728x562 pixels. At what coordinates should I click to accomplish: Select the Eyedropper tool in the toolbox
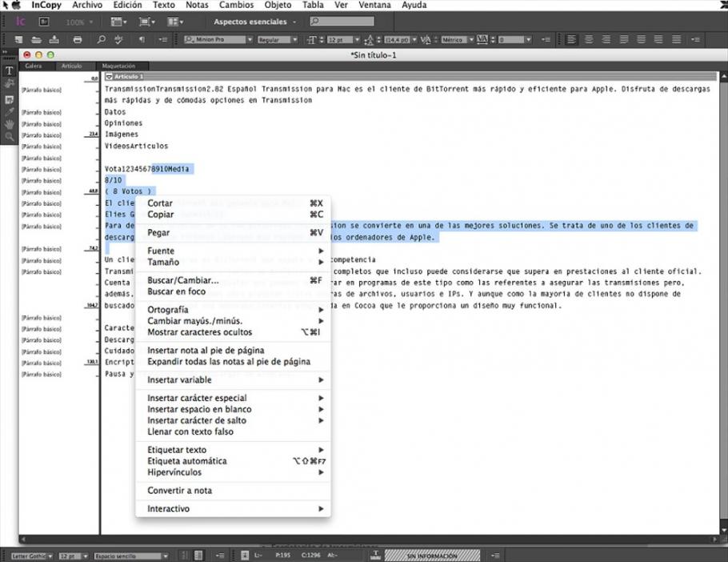(10, 111)
